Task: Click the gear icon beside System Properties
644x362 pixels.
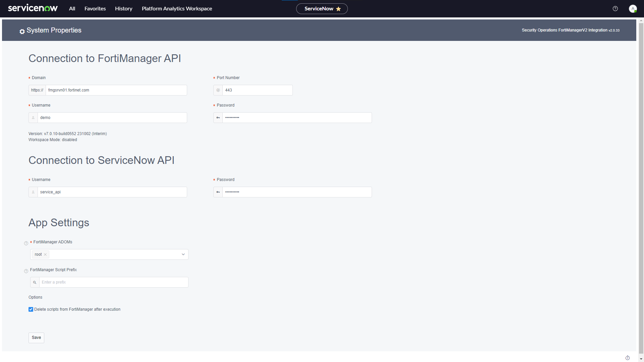Action: pos(22,31)
